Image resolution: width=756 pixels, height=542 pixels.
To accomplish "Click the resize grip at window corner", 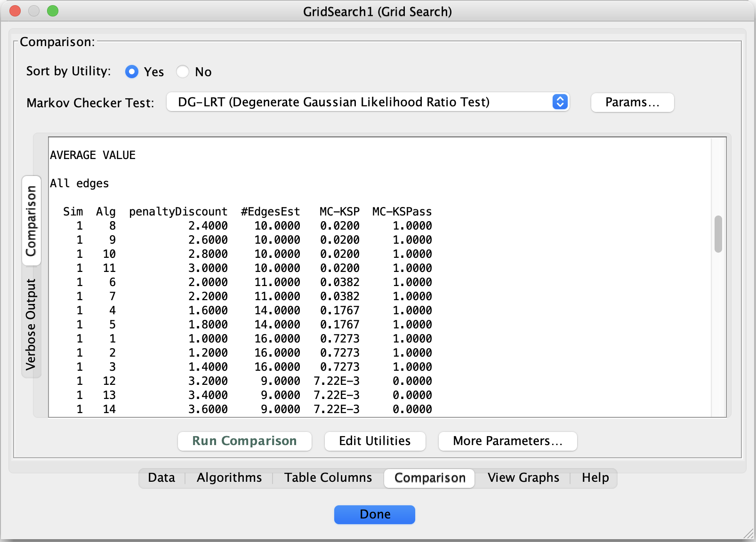I will [748, 534].
